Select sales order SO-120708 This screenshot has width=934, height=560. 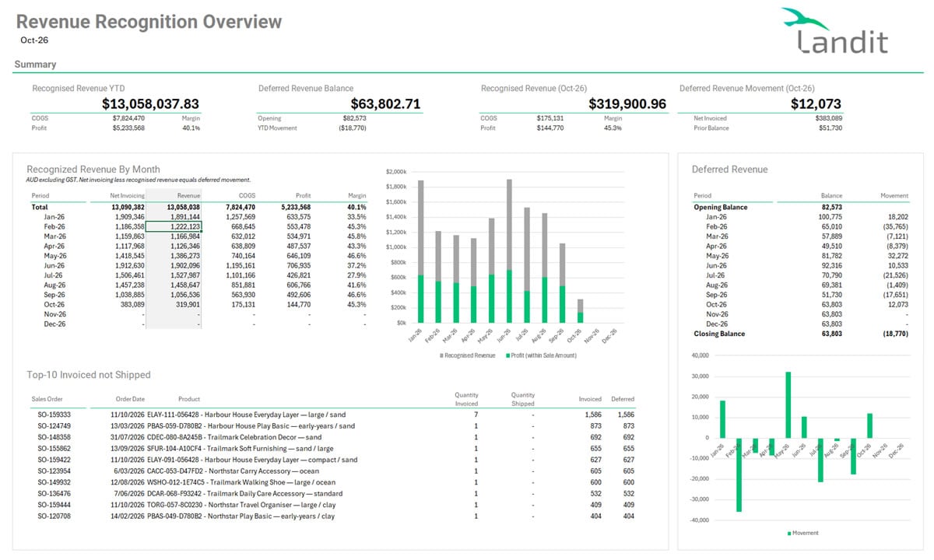pyautogui.click(x=54, y=516)
